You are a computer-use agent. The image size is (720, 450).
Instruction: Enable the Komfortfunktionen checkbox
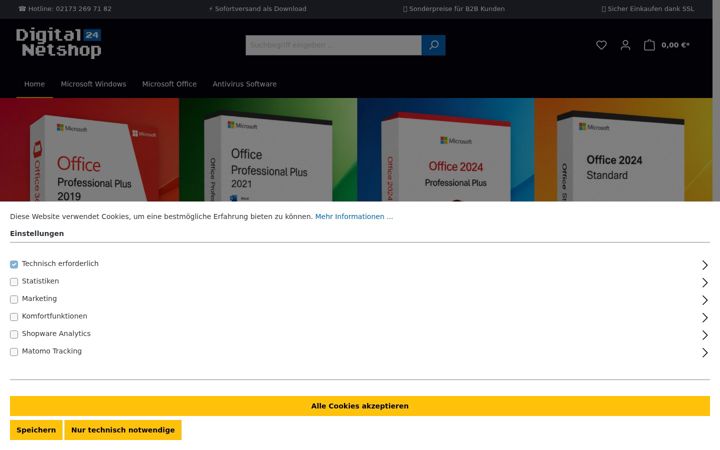(14, 316)
